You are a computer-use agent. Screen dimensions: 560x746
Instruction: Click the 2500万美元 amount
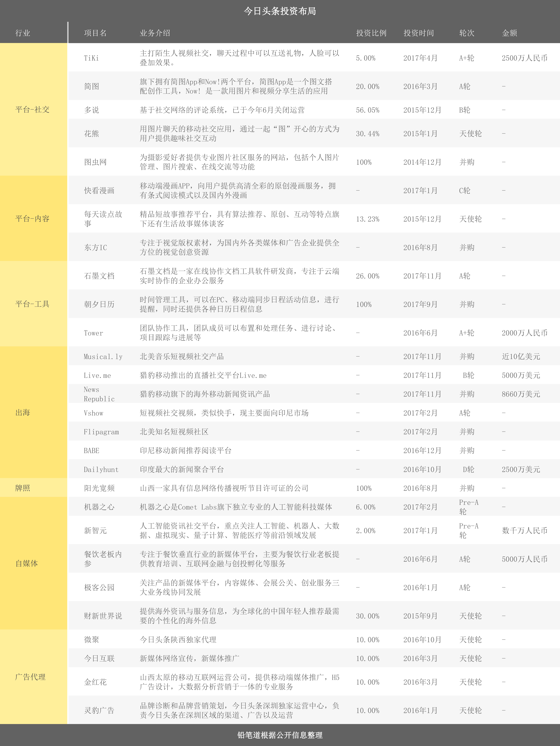[x=521, y=469]
